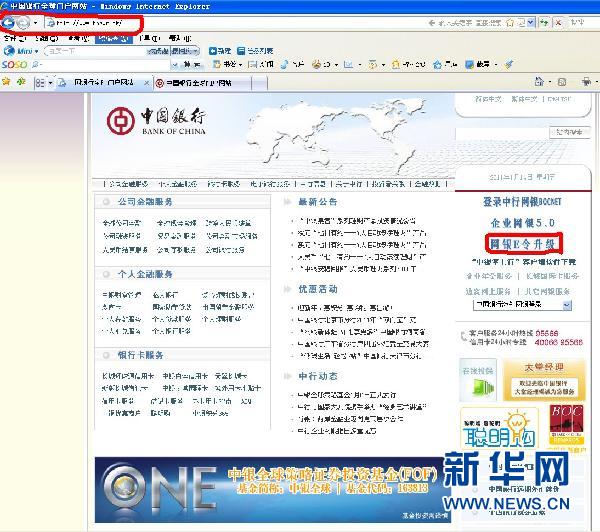The width and height of the screenshot is (600, 532).
Task: Click the SOSO toolbar yellow house icon
Action: tap(396, 64)
